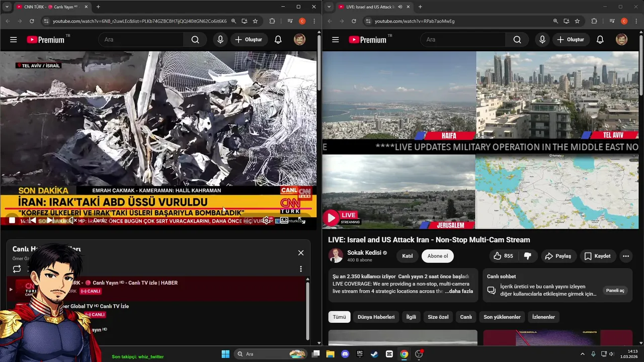Viewport: 644px width, 362px height.
Task: Dislike the Israel and US Attack Iran stream
Action: [527, 256]
